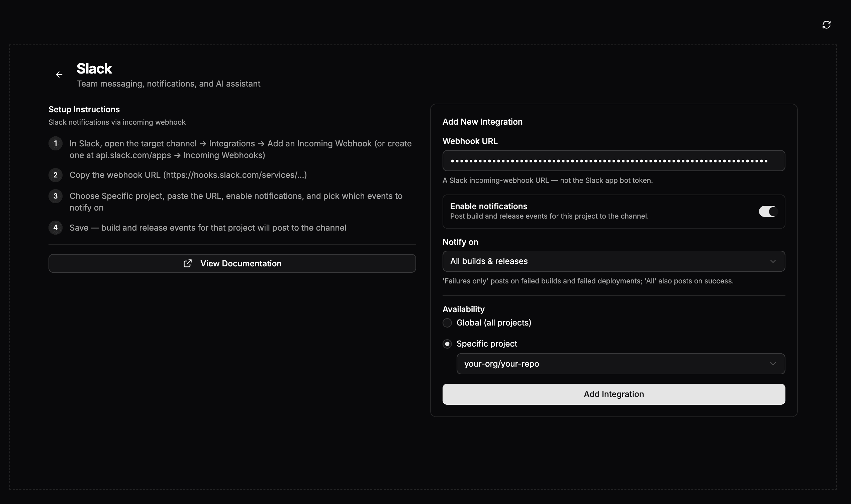Viewport: 851px width, 504px height.
Task: Click step 3 text about Choose Specific project
Action: 236,202
